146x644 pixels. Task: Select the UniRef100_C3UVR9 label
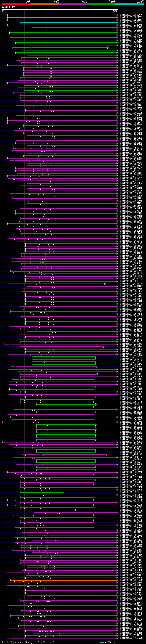point(131,364)
